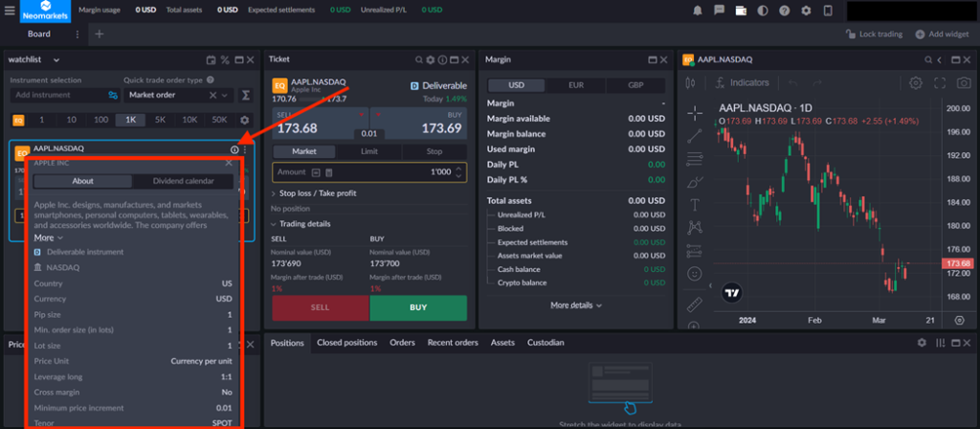Viewport: 980px width, 429px height.
Task: Open the Closed positions tab
Action: pyautogui.click(x=345, y=342)
